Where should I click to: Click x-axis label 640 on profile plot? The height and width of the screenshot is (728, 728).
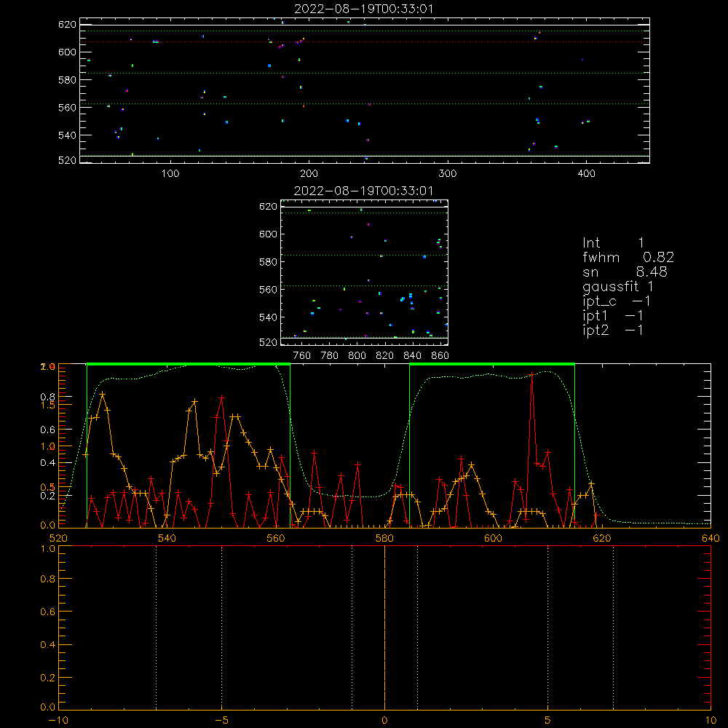coord(711,538)
